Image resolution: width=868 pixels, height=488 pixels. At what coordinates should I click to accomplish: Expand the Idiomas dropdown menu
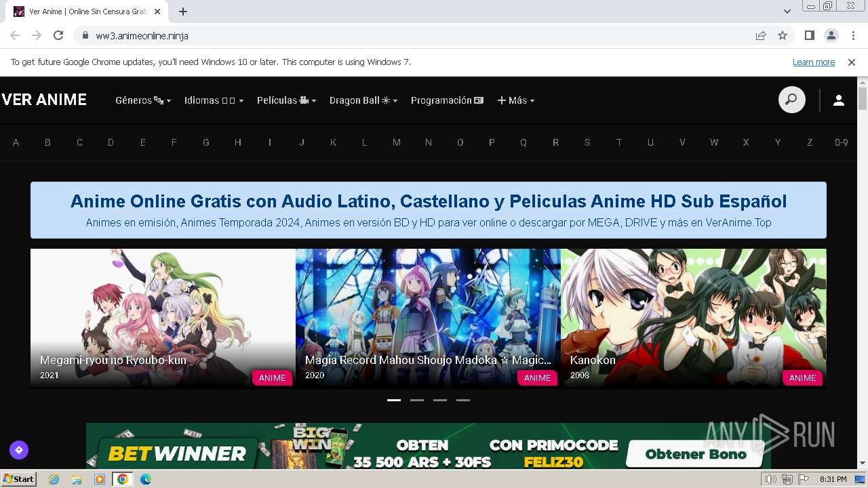point(214,100)
